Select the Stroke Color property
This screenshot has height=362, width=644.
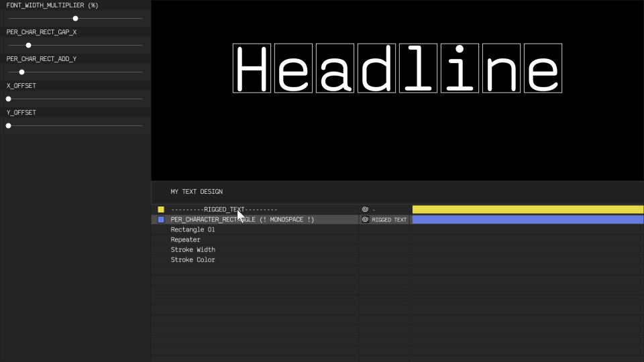193,260
